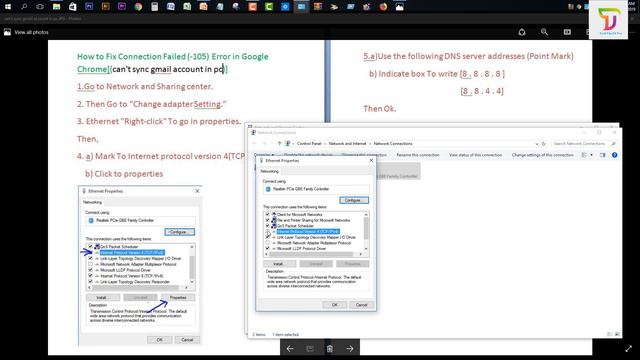The height and width of the screenshot is (360, 640).
Task: Click the Photos zoom magnifier icon
Action: 544,32
